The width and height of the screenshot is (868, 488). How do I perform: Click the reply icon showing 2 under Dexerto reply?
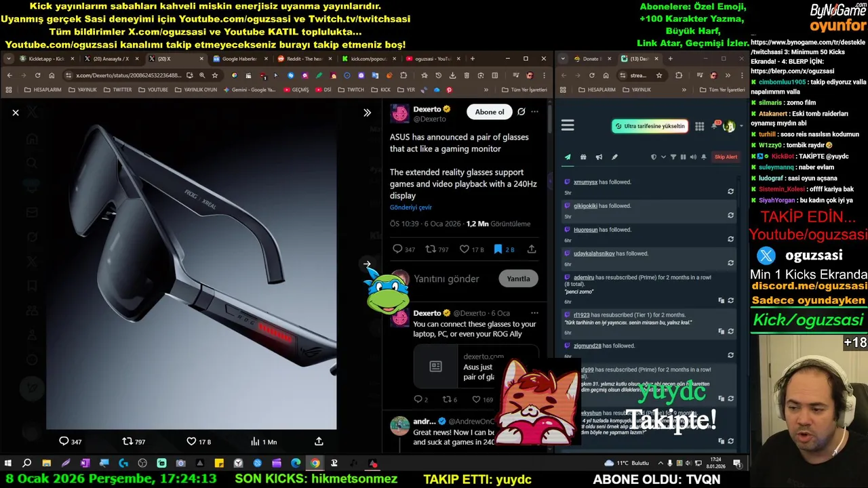421,399
